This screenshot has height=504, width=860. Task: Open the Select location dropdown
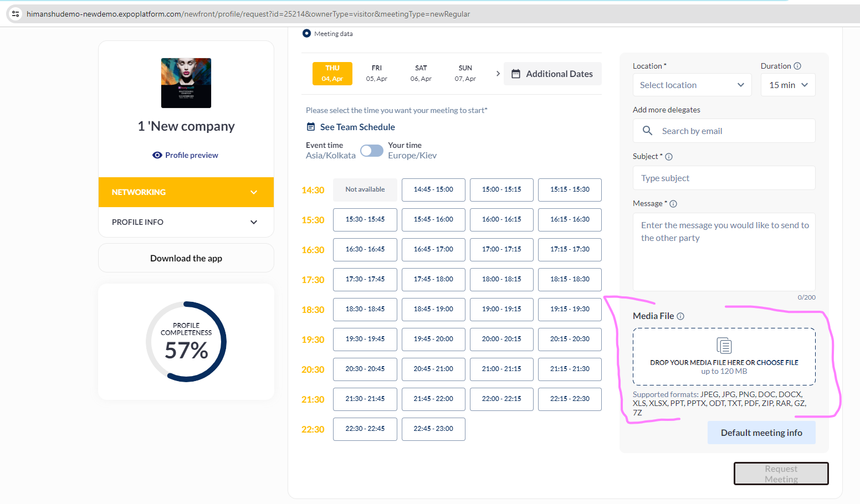point(692,85)
